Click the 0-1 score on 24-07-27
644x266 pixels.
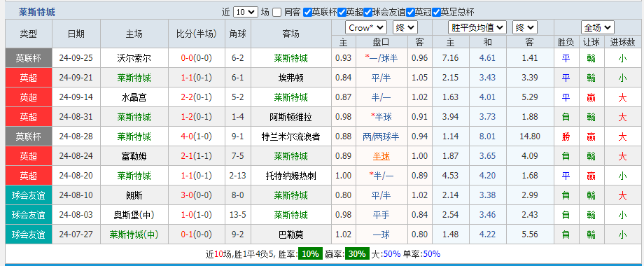(187, 234)
